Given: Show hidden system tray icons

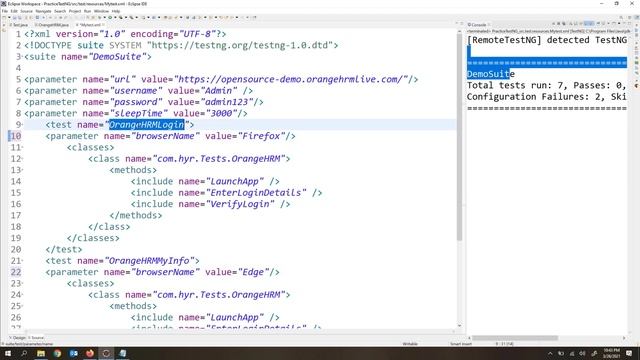Looking at the screenshot, I should [550, 353].
